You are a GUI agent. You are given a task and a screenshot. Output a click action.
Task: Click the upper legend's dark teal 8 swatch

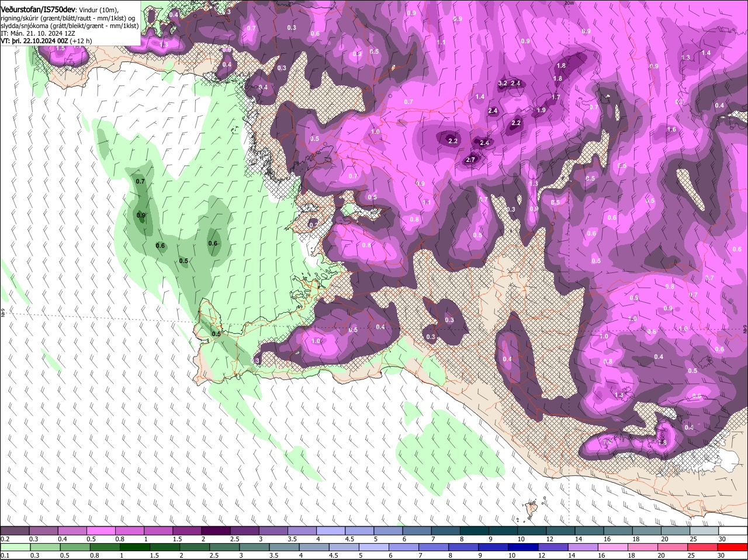click(474, 531)
